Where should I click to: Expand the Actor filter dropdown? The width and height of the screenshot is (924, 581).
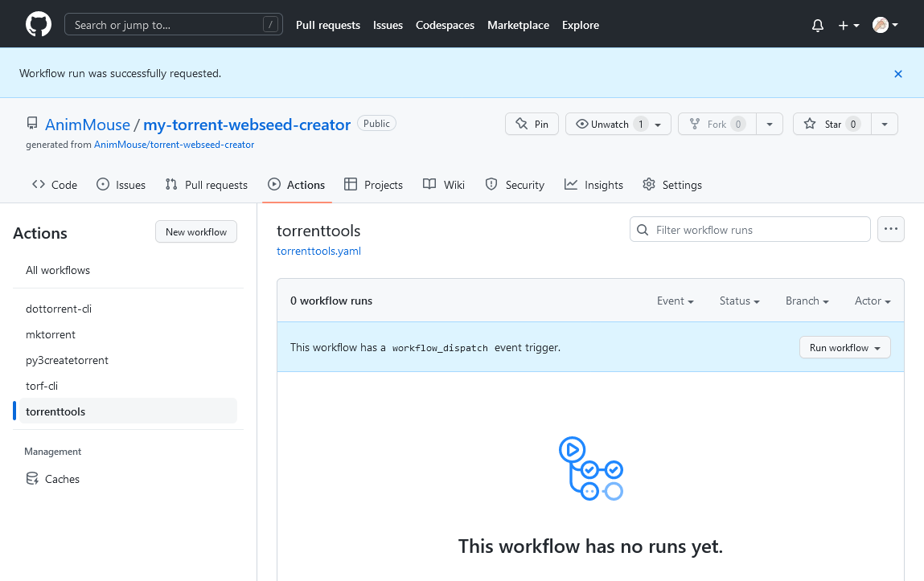click(x=873, y=301)
